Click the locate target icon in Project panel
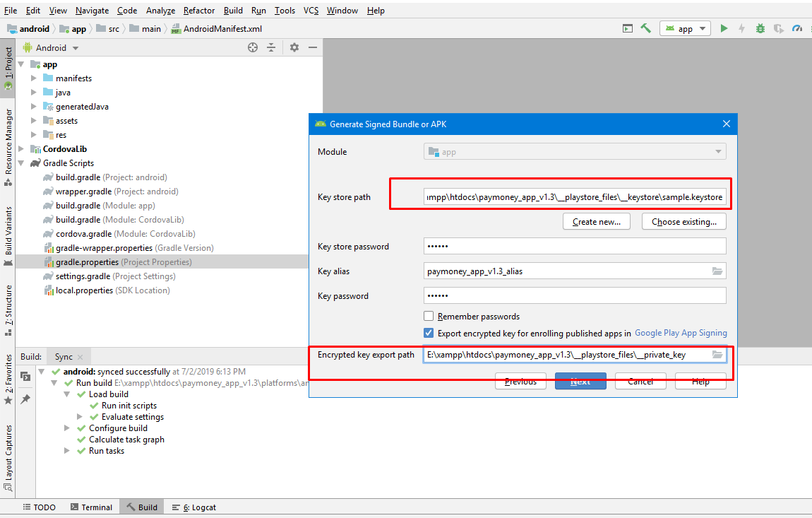 point(253,47)
